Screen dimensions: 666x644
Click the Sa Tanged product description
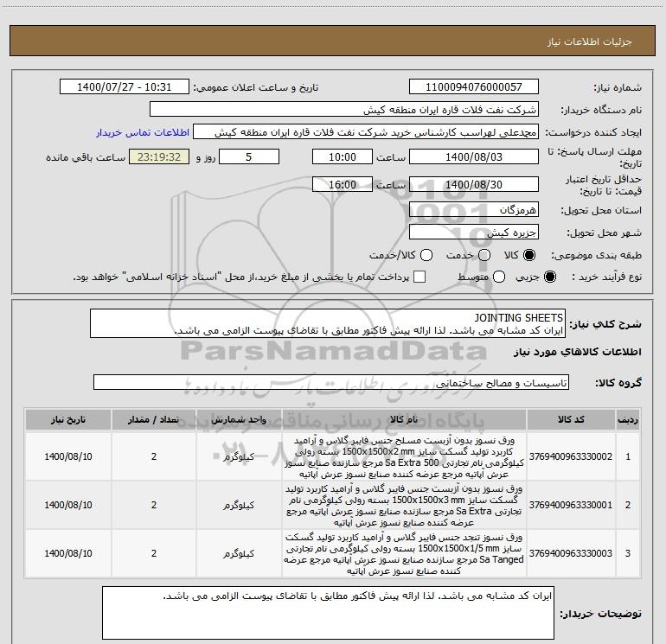(404, 553)
